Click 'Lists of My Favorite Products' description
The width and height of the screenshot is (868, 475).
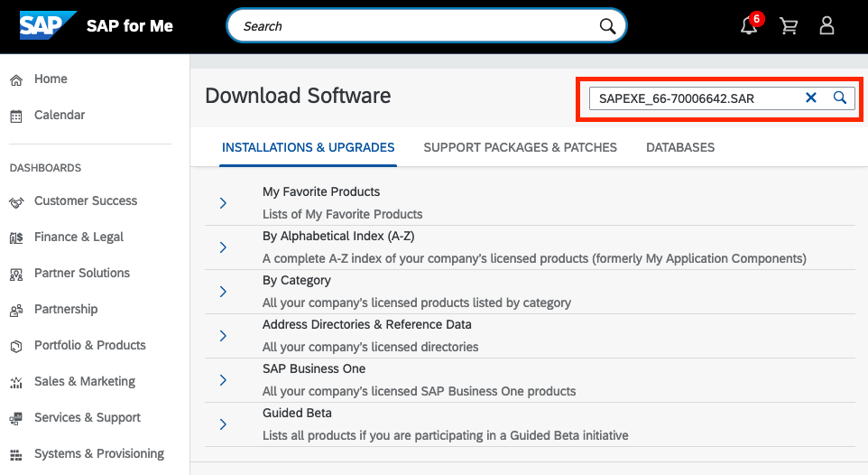click(342, 214)
